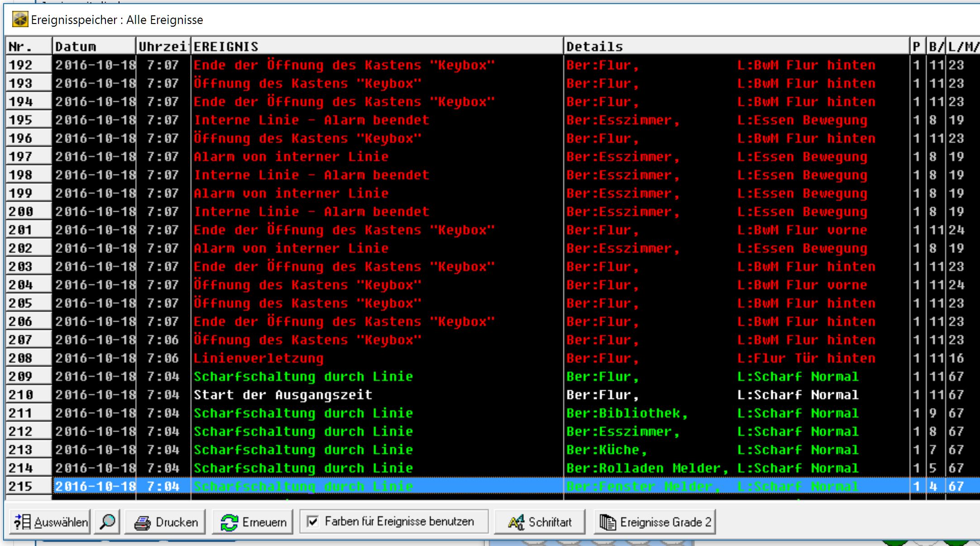This screenshot has width=980, height=546.
Task: Click the Erneuern refresh button
Action: point(253,522)
